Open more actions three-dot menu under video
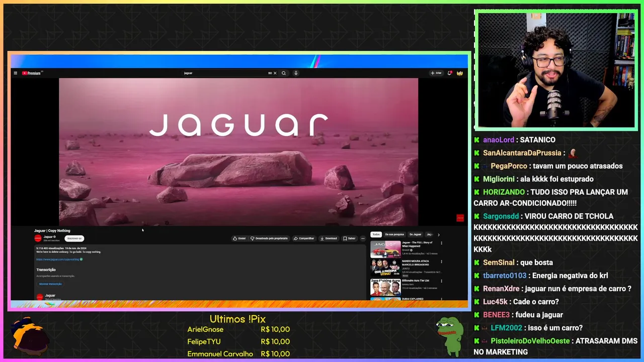 [363, 238]
